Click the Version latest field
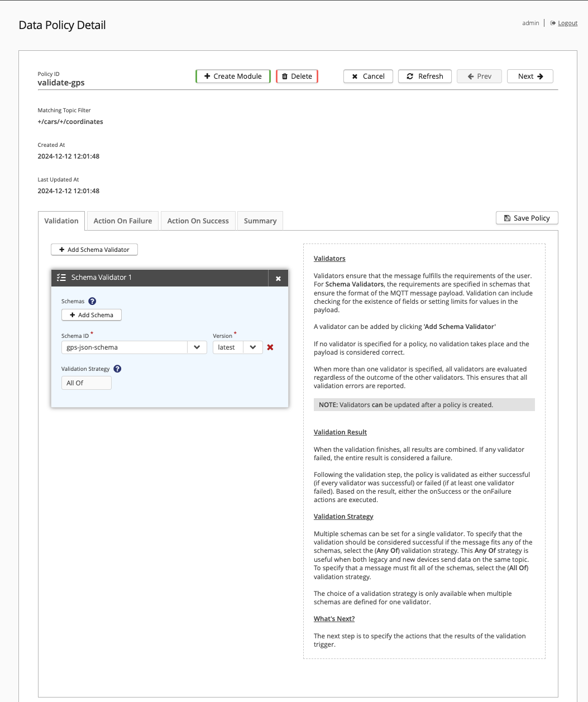The image size is (588, 702). coord(228,347)
